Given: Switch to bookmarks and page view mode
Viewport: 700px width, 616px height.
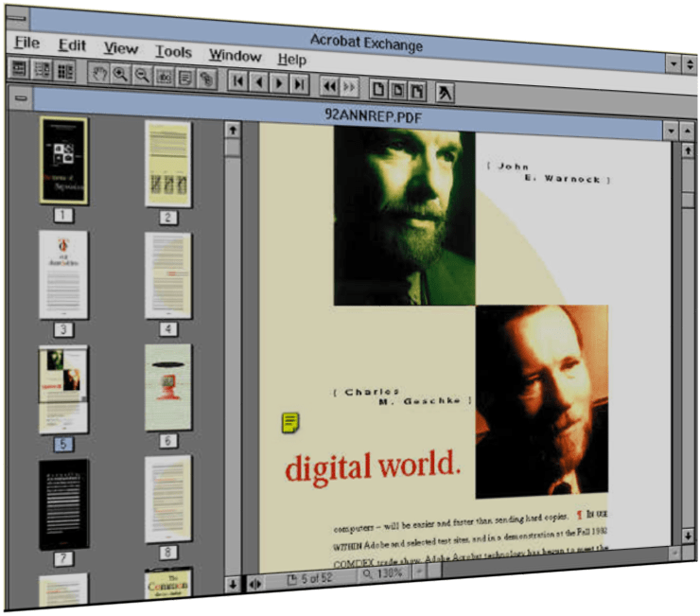Looking at the screenshot, I should point(42,69).
